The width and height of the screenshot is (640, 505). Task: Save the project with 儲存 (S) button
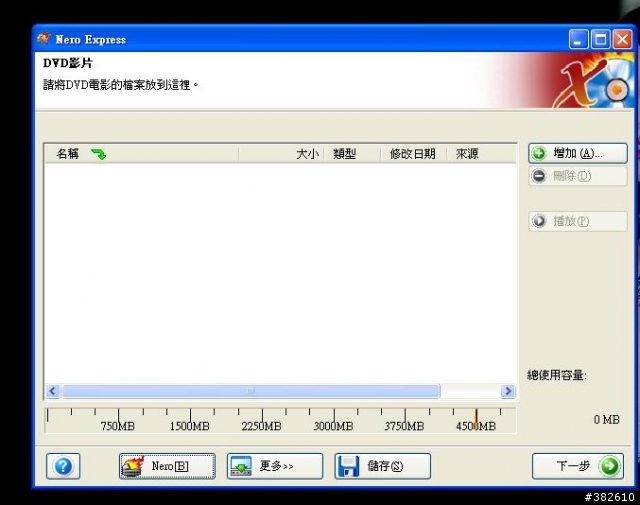point(382,466)
